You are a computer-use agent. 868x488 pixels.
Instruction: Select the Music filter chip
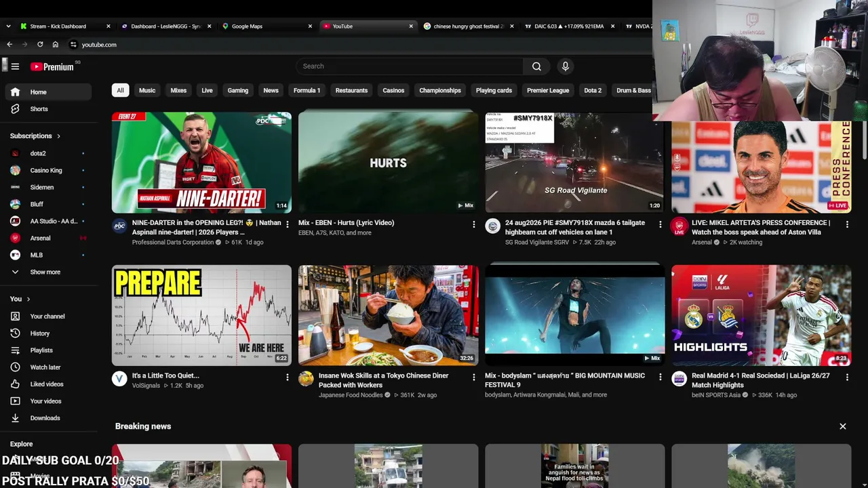147,90
